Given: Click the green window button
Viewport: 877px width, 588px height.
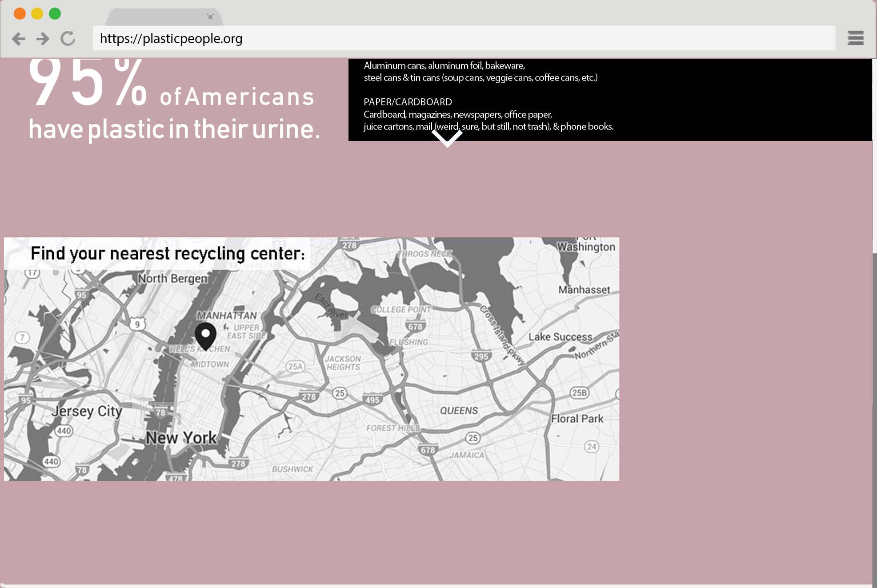Looking at the screenshot, I should click(x=55, y=14).
